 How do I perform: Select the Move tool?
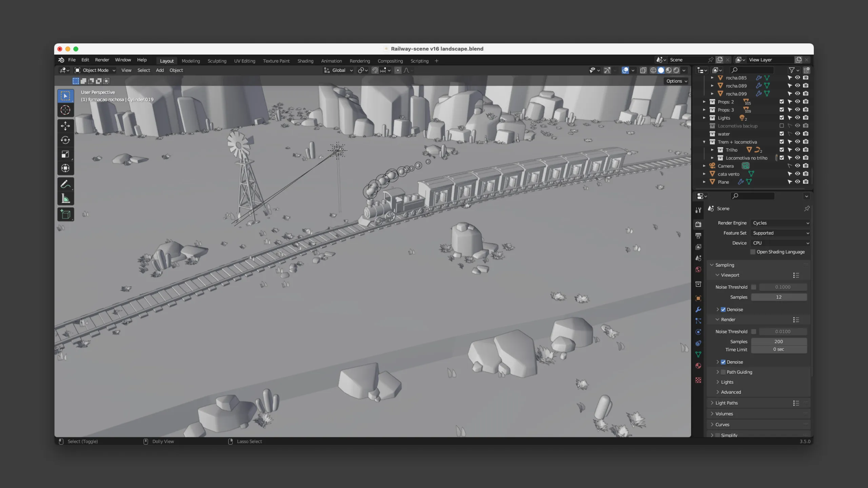pyautogui.click(x=65, y=126)
